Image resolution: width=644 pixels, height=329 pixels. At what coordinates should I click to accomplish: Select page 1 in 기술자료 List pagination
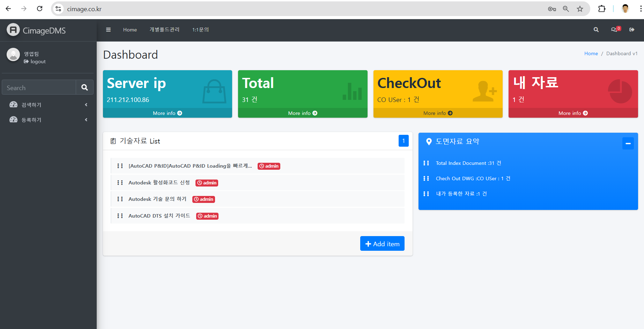404,141
